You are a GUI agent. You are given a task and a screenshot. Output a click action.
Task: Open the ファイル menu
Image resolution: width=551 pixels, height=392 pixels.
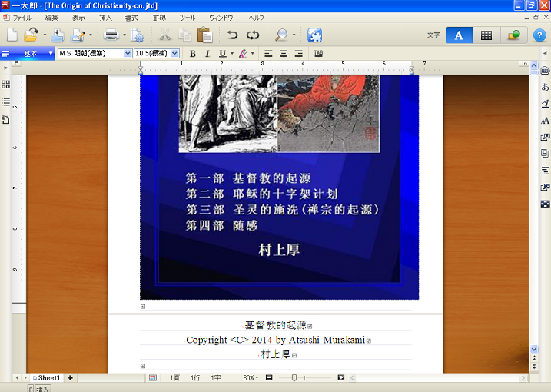(x=22, y=17)
